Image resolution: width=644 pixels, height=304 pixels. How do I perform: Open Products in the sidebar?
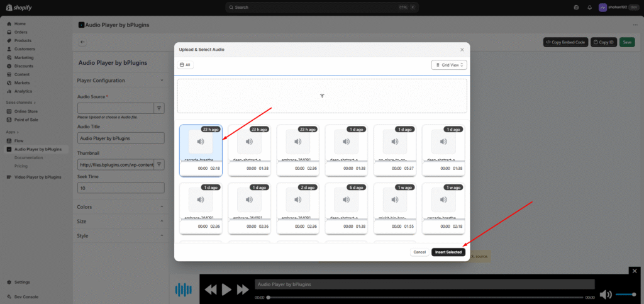(23, 40)
